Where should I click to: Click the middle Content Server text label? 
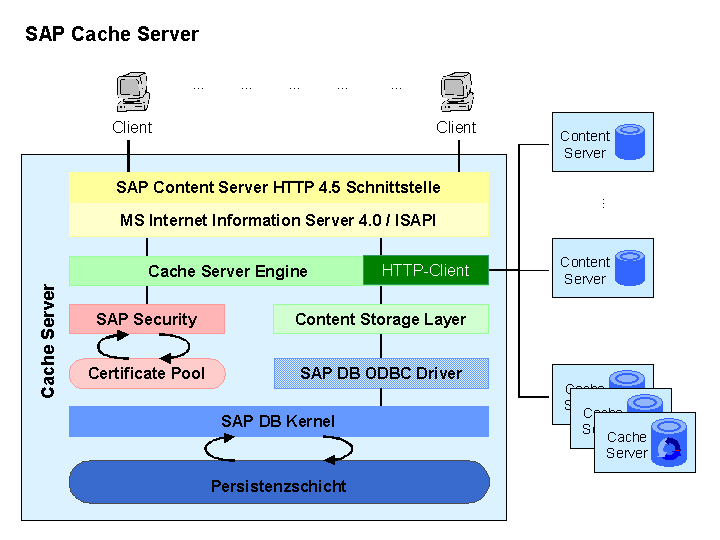pos(585,270)
